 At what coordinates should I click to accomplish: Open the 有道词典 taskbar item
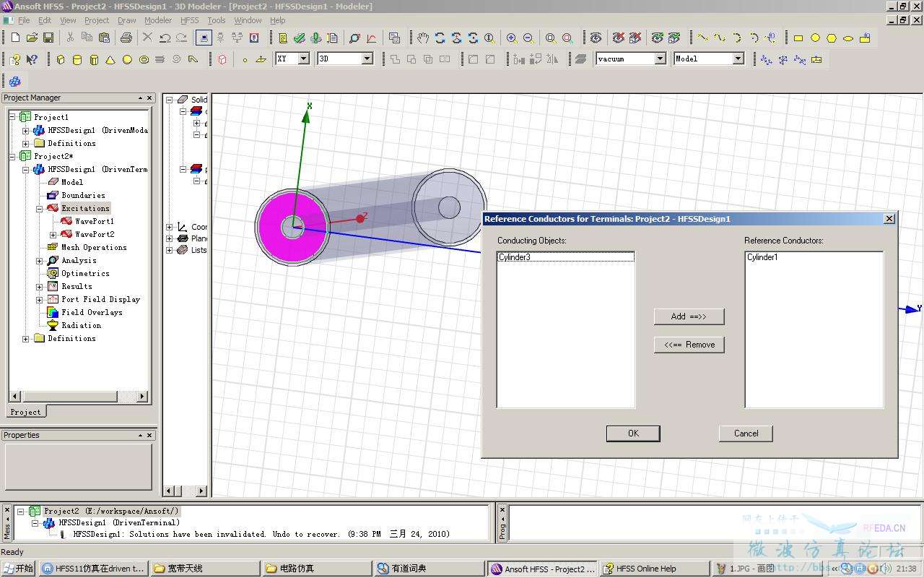click(429, 569)
